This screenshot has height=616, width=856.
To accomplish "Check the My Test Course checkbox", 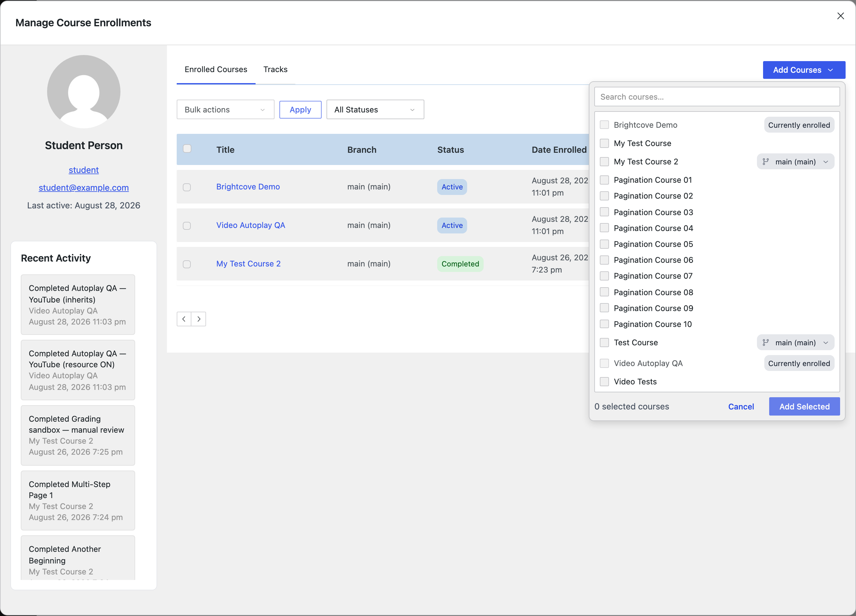I will 604,143.
